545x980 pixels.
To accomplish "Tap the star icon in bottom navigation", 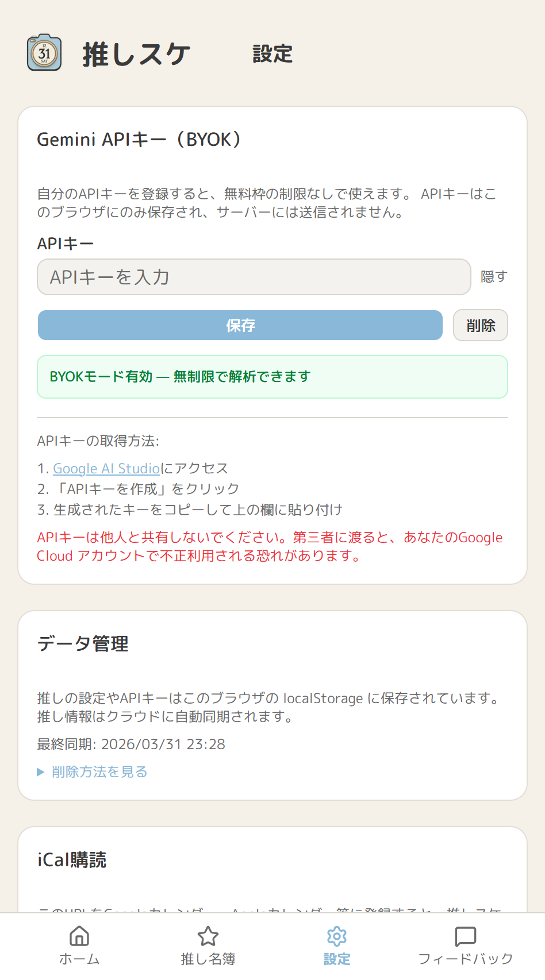I will click(x=208, y=936).
